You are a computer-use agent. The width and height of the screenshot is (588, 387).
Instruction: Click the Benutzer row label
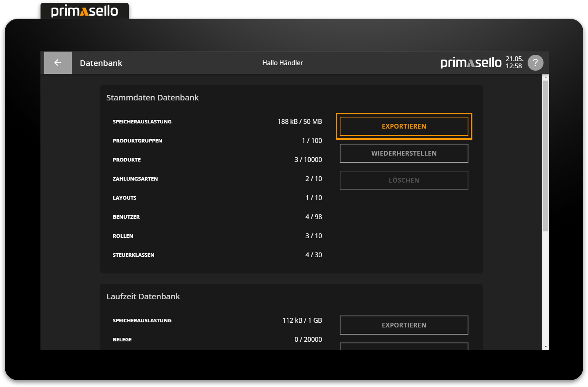click(126, 217)
